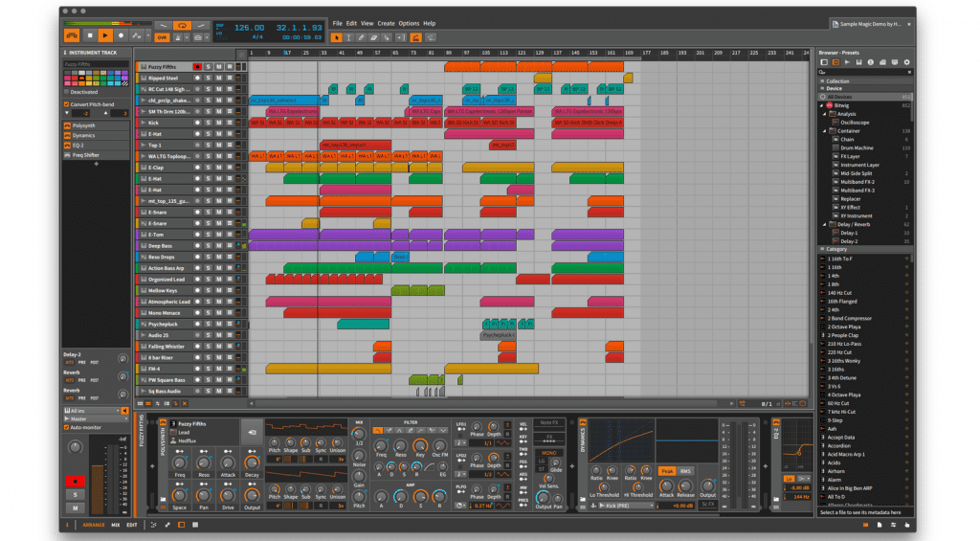Expand the Audio 25 track fold arrow
Image resolution: width=980 pixels, height=541 pixels.
pyautogui.click(x=144, y=335)
